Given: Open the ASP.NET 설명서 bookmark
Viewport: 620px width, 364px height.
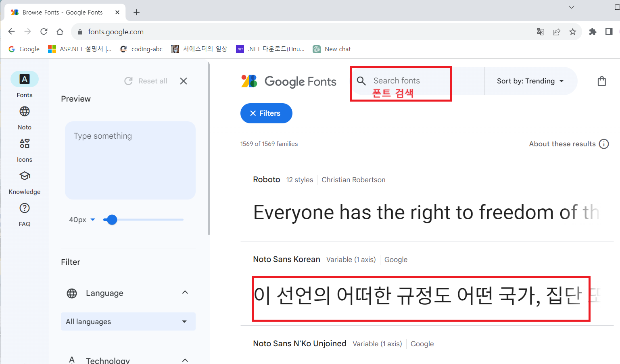Looking at the screenshot, I should click(80, 49).
